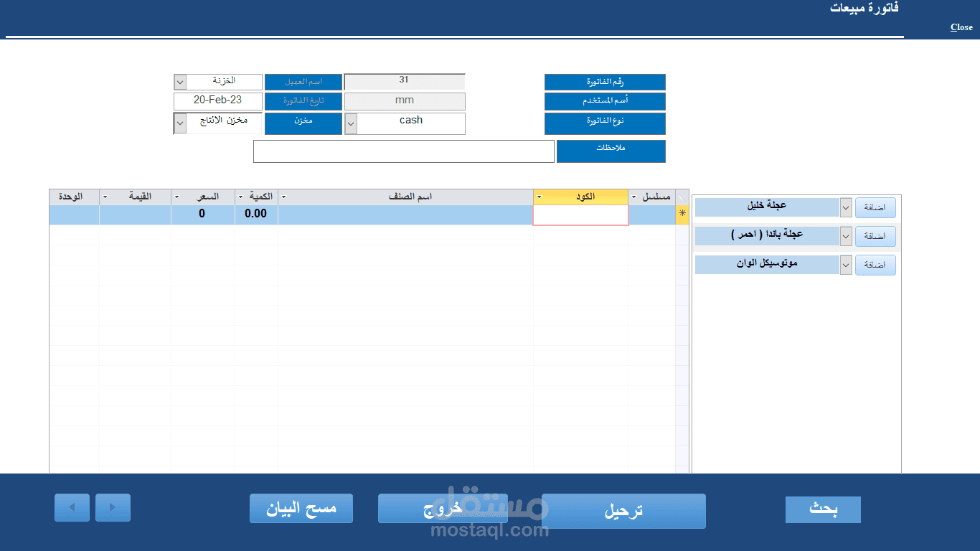Click the grid select-all corner cell
This screenshot has height=551, width=980.
click(x=682, y=197)
